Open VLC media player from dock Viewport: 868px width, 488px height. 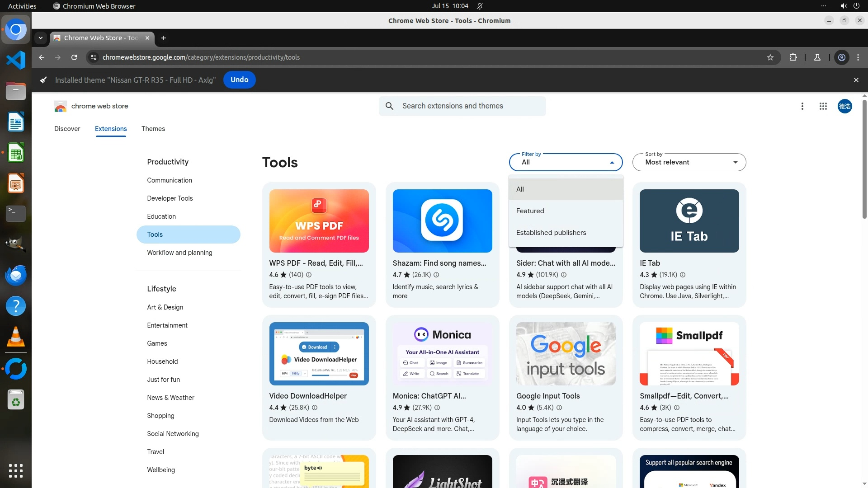16,337
